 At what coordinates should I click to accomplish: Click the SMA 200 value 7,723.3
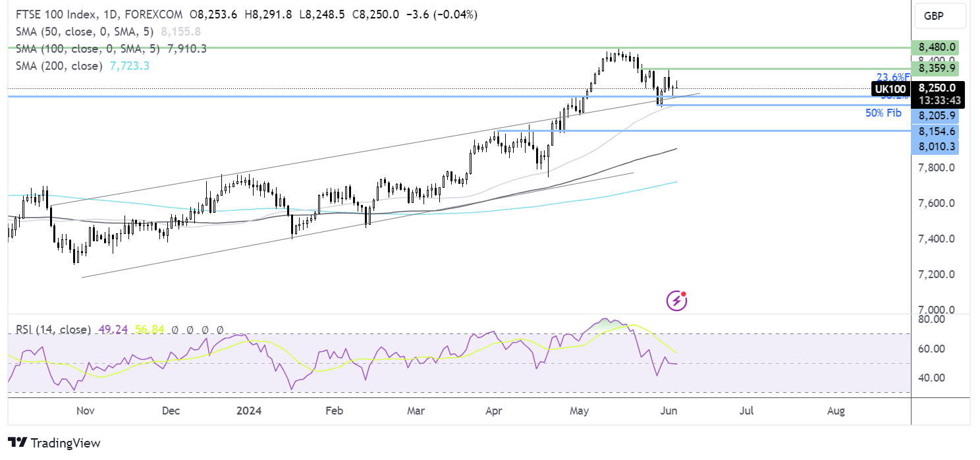(x=130, y=66)
